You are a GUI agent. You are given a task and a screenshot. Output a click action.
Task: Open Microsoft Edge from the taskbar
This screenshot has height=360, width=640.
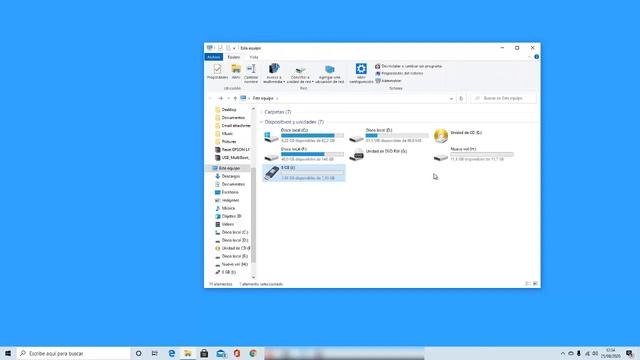coord(171,353)
